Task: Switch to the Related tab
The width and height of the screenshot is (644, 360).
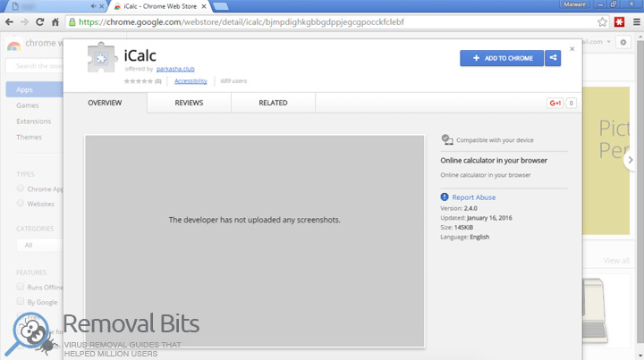Action: point(273,103)
